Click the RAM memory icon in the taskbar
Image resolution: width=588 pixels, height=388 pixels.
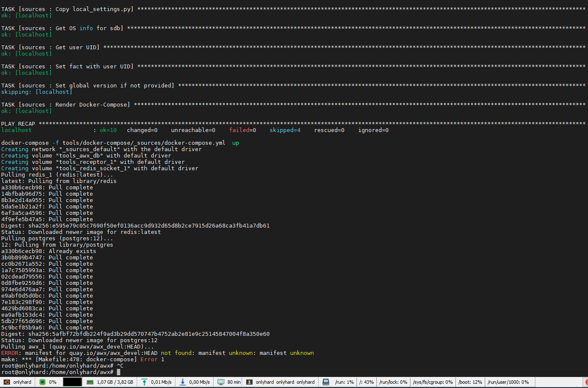[x=90, y=382]
